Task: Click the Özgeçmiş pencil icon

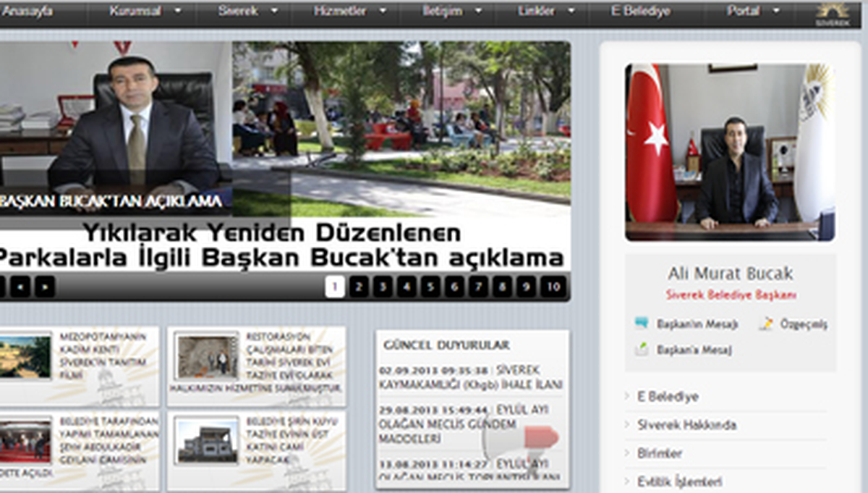Action: [x=765, y=324]
